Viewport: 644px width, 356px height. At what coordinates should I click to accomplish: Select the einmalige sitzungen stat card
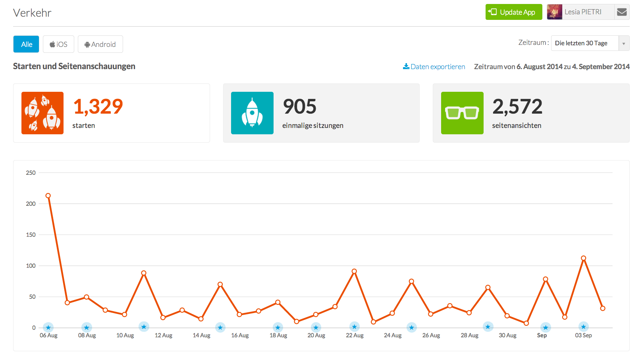(321, 113)
